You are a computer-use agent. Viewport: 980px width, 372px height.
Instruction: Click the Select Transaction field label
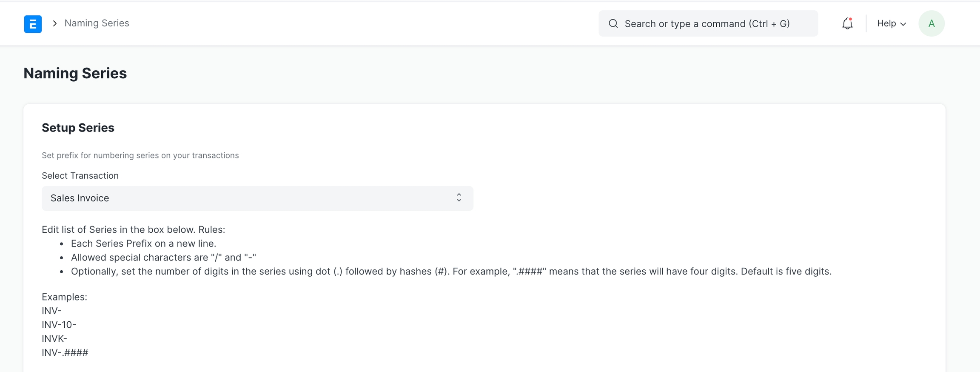pyautogui.click(x=80, y=176)
